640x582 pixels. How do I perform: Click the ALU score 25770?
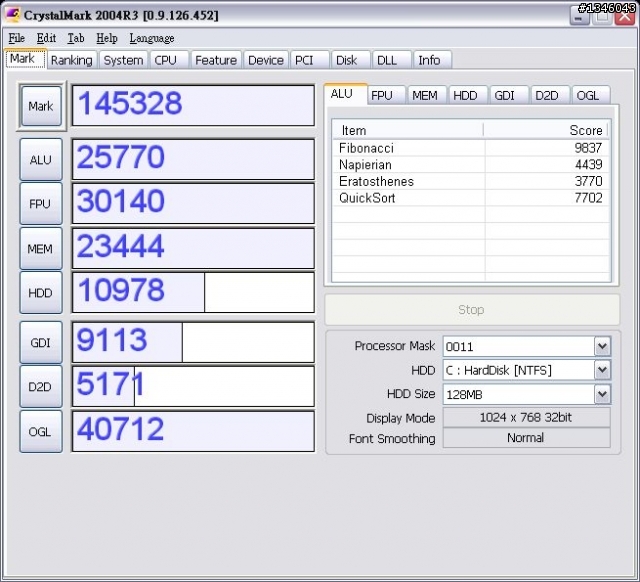(x=193, y=159)
